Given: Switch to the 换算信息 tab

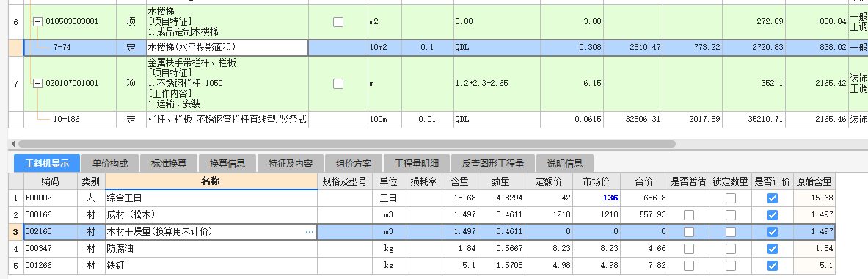Looking at the screenshot, I should tap(227, 163).
